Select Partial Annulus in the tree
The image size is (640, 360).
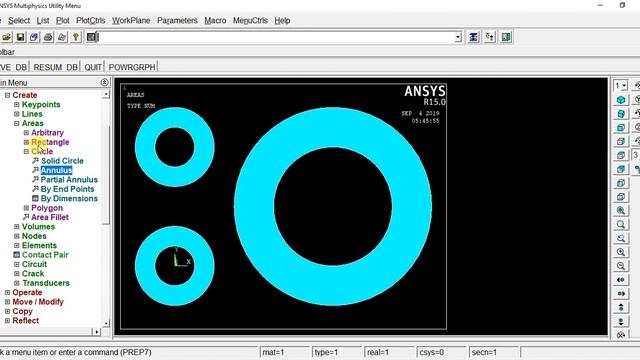[69, 180]
